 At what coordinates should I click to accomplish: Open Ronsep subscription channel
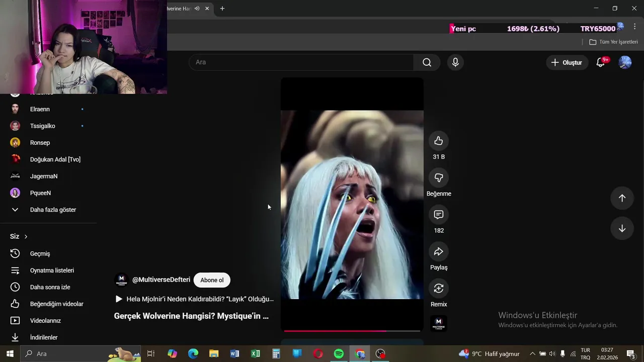48,143
